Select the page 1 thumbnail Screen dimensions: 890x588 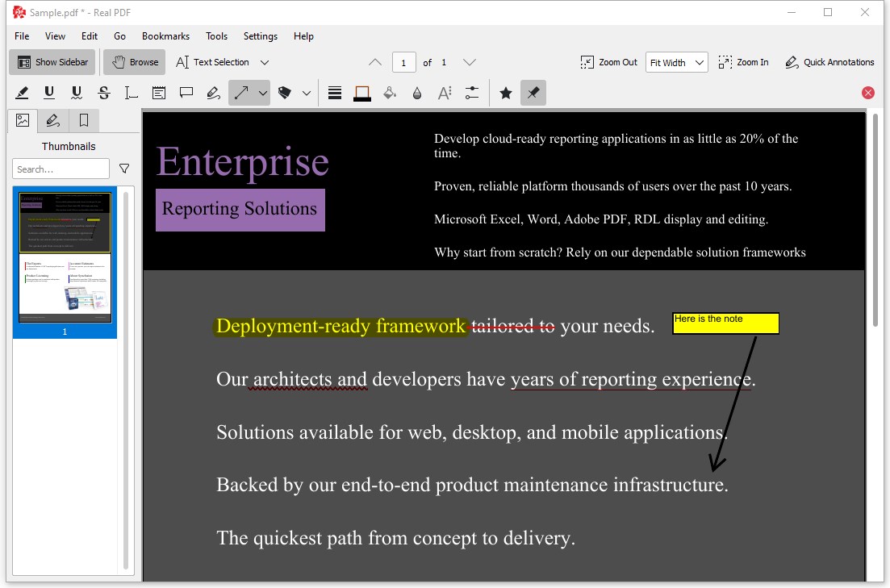[65, 262]
